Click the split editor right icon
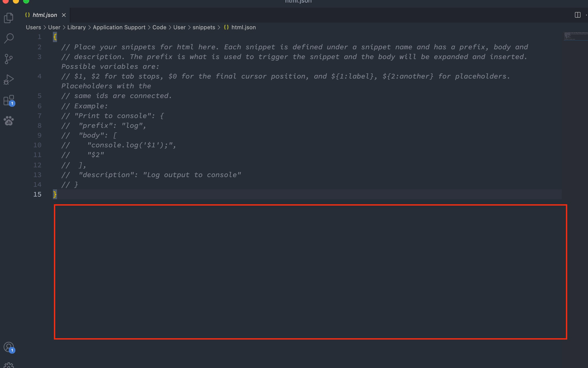The image size is (588, 368). pos(577,15)
